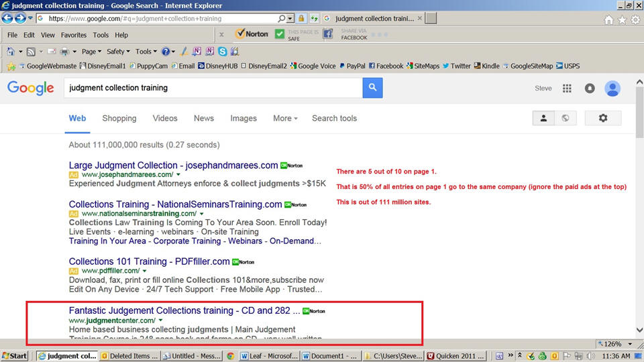Open the Favorites menu
The height and width of the screenshot is (362, 644).
pos(74,35)
